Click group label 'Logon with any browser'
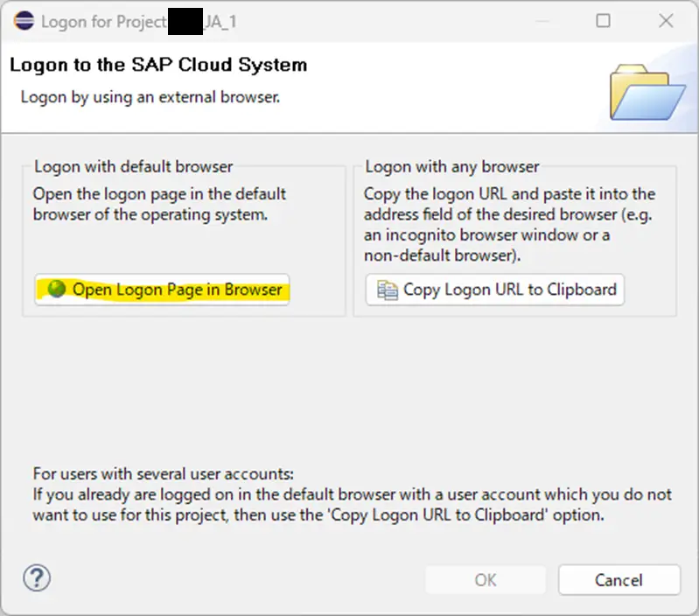 (x=452, y=167)
